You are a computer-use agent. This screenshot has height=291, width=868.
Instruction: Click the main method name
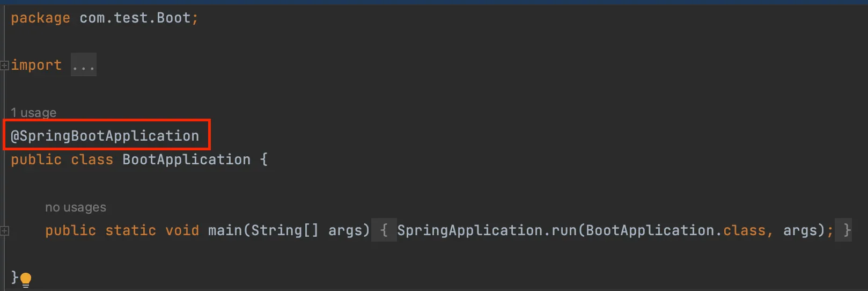[225, 230]
